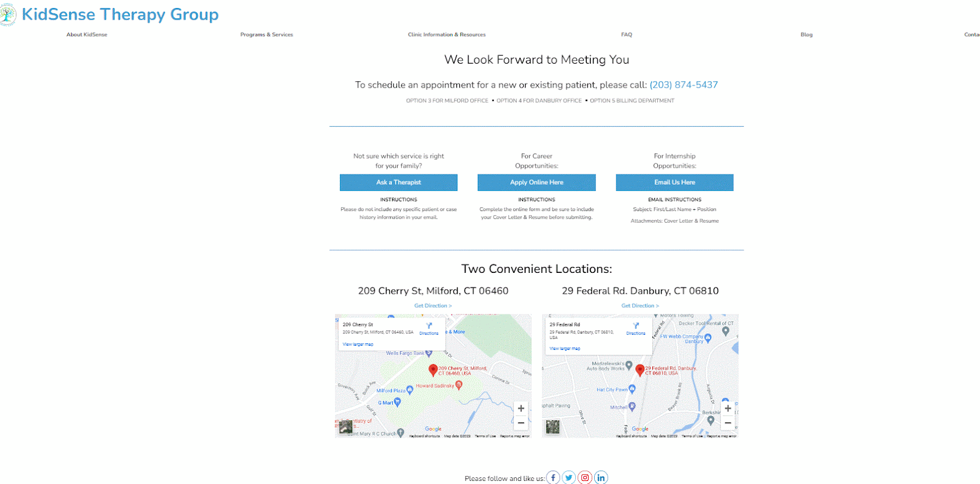Click the Google logo on Danbury map
This screenshot has width=980, height=484.
pos(640,429)
